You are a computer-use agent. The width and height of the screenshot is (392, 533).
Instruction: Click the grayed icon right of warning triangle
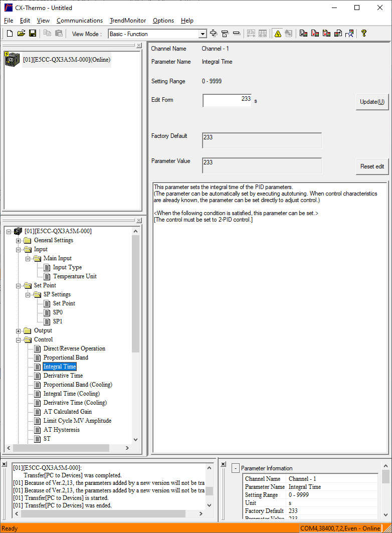(x=288, y=33)
